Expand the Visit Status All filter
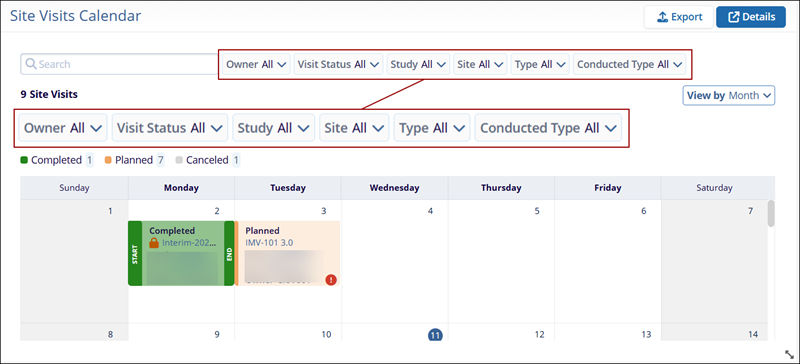800x364 pixels. coord(338,64)
